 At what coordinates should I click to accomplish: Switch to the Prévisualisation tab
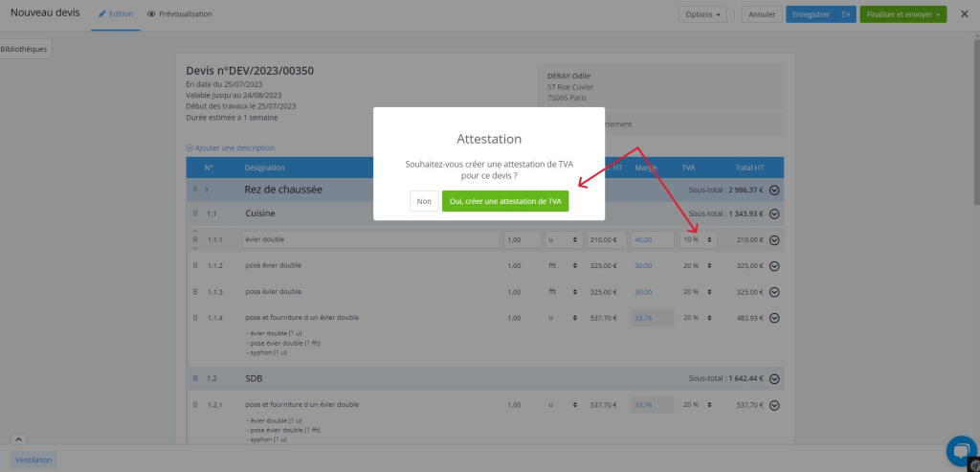coord(180,14)
